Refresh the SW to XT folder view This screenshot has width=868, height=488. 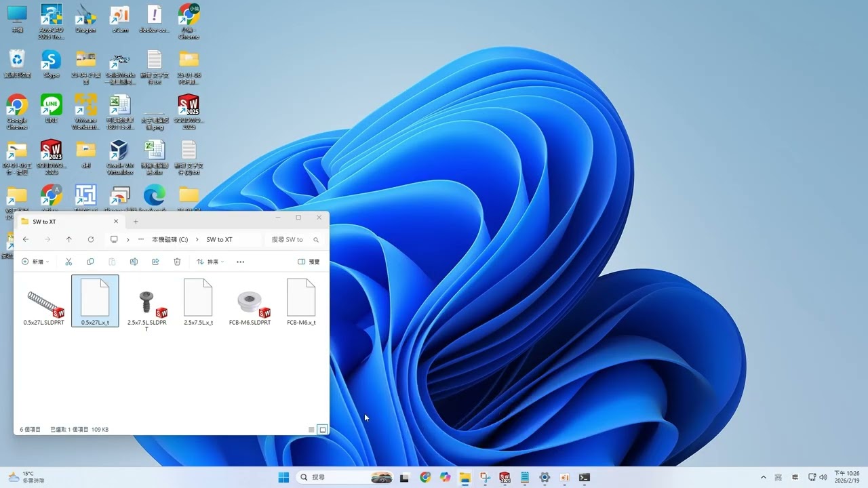coord(91,239)
